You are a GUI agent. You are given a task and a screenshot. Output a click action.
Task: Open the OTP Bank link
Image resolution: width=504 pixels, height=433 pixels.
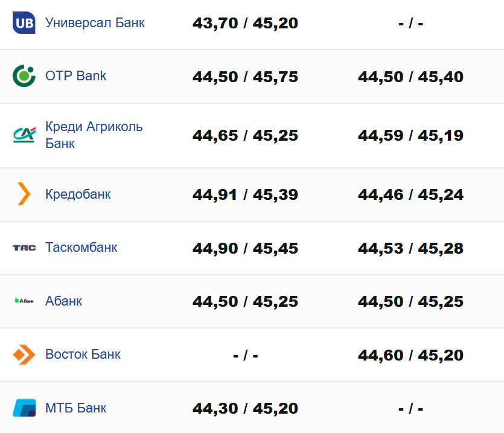tap(76, 76)
